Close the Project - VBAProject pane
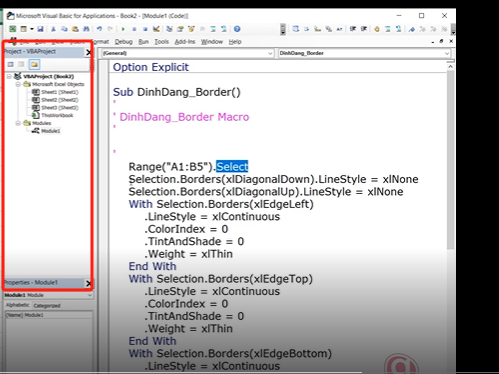Image resolution: width=499 pixels, height=374 pixels. [88, 52]
